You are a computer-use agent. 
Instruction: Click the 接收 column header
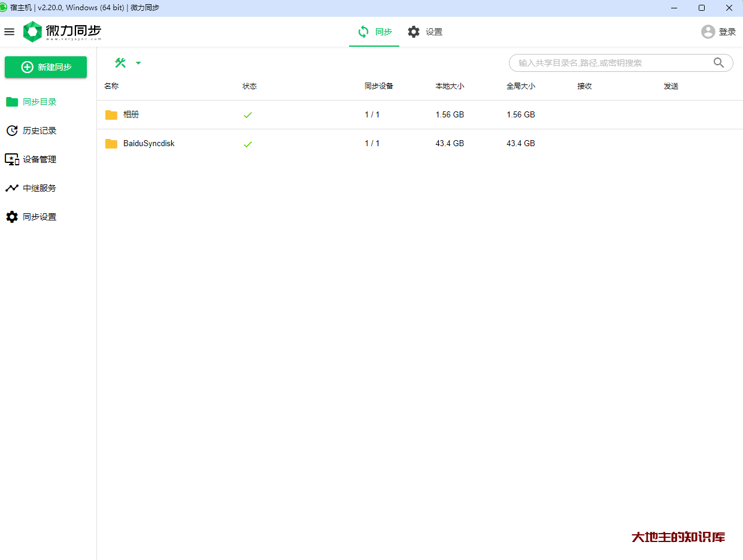585,86
